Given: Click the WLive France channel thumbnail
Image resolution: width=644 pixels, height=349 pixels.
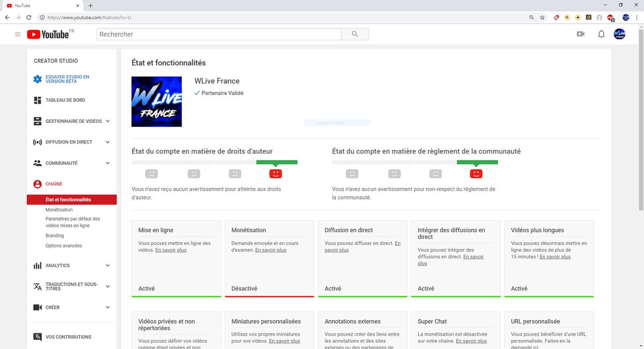Looking at the screenshot, I should [157, 101].
